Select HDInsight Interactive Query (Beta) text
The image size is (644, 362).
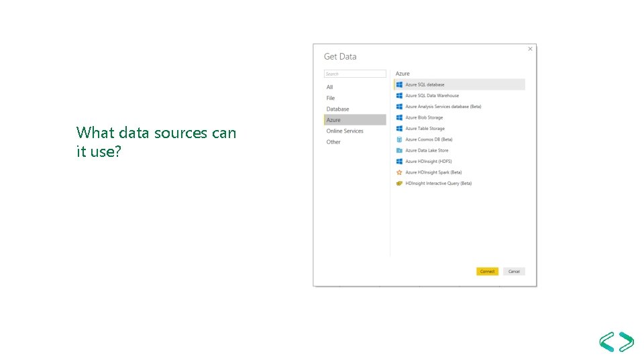click(438, 184)
